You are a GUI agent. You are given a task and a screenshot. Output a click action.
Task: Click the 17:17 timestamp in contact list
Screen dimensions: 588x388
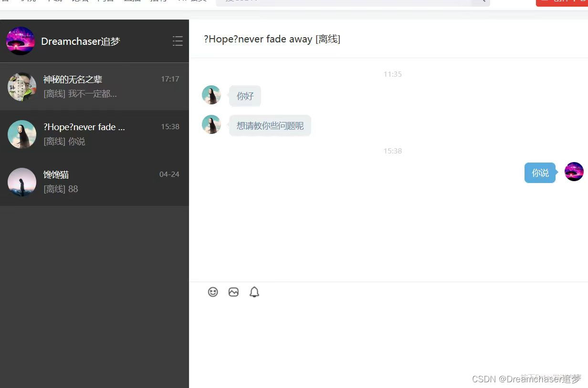coord(170,79)
